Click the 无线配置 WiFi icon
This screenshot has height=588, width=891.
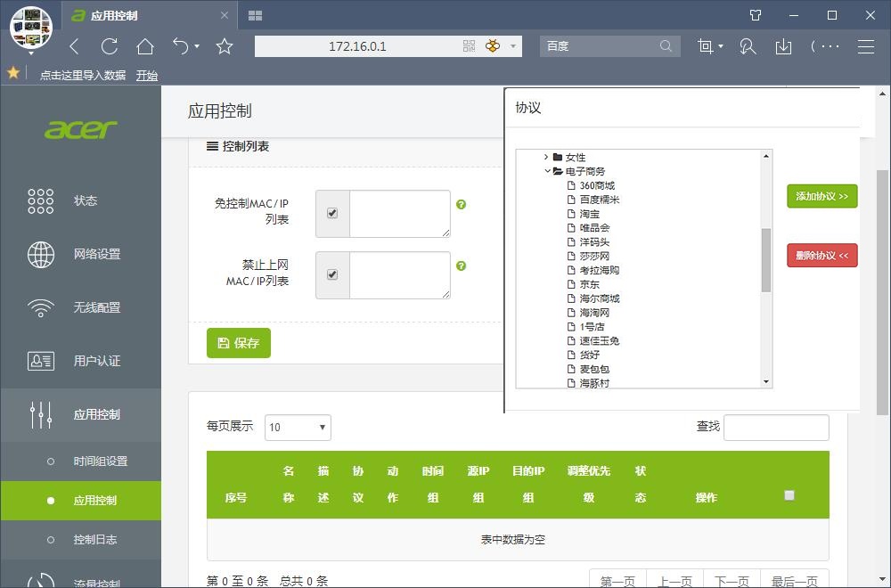click(x=39, y=307)
